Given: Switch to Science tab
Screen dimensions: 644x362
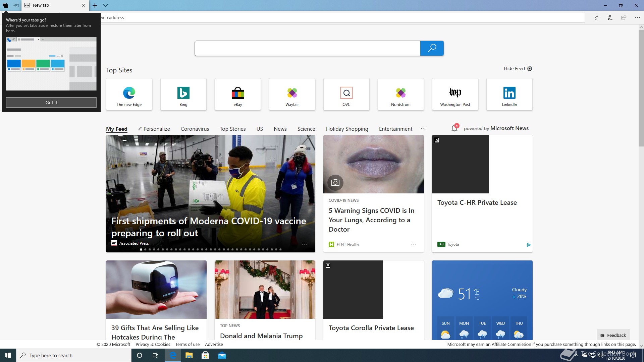Looking at the screenshot, I should (x=306, y=129).
